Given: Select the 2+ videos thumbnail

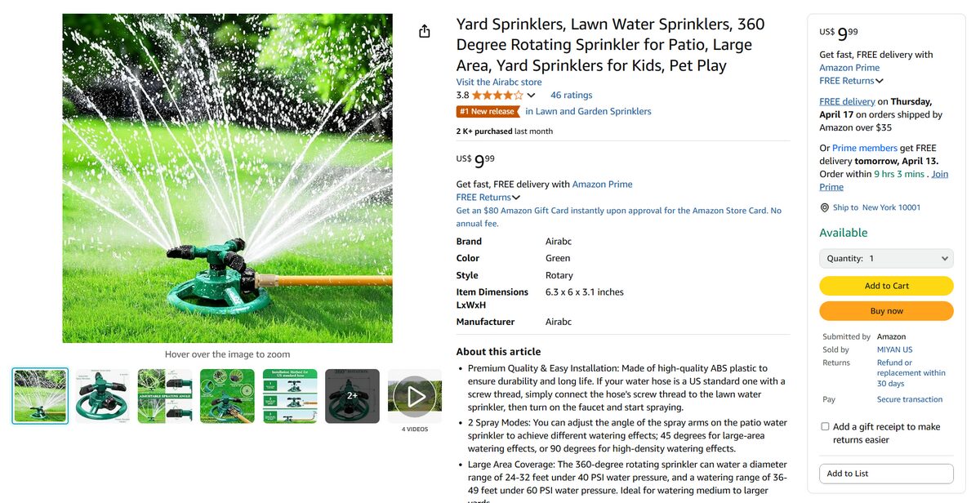Looking at the screenshot, I should (352, 396).
